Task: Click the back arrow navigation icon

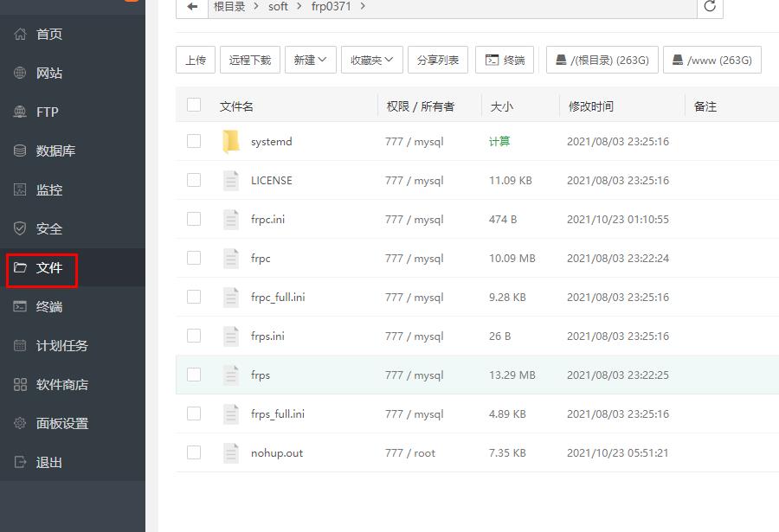Action: click(x=191, y=7)
